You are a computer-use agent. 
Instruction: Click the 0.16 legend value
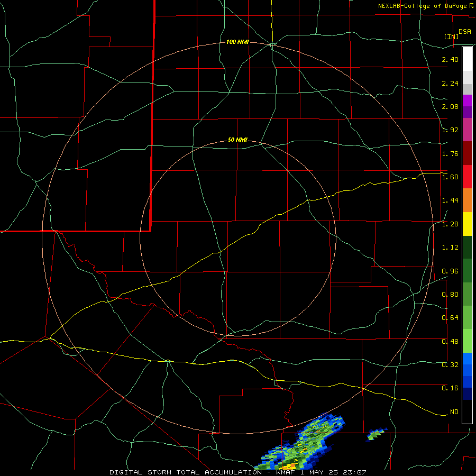tap(450, 388)
